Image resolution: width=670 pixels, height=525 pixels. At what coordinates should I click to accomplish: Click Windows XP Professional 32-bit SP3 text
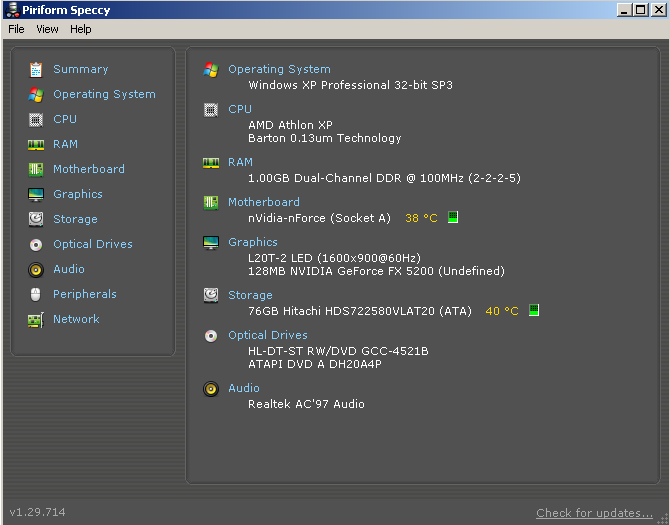[x=350, y=85]
